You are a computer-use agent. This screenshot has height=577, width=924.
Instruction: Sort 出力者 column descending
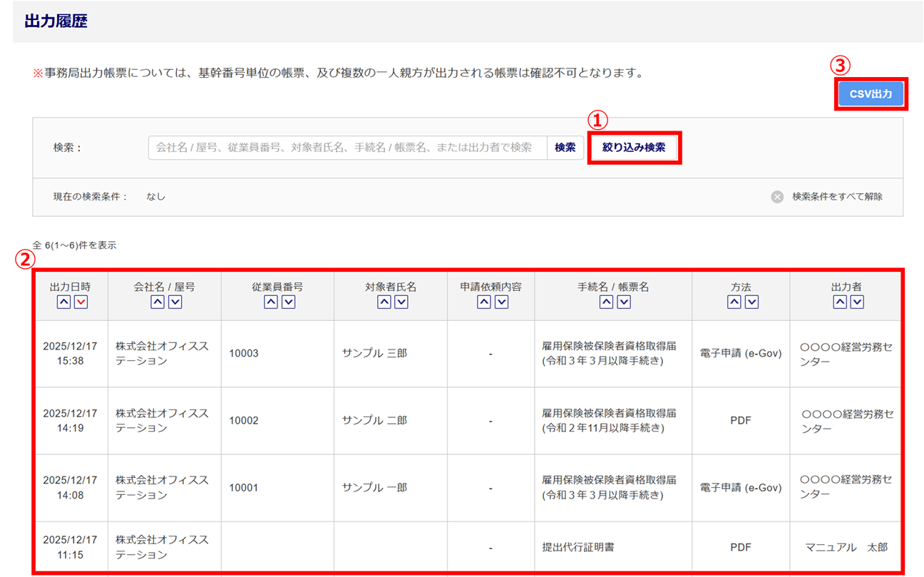point(857,302)
